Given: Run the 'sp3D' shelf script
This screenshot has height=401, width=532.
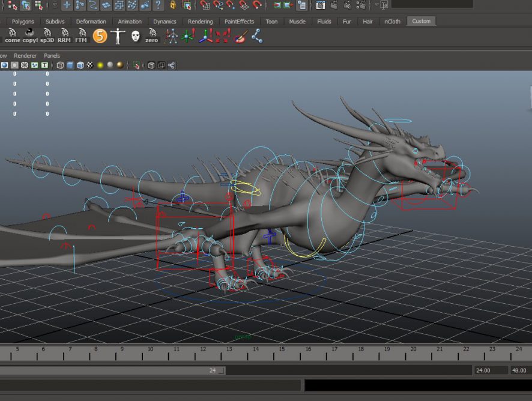Looking at the screenshot, I should click(47, 36).
